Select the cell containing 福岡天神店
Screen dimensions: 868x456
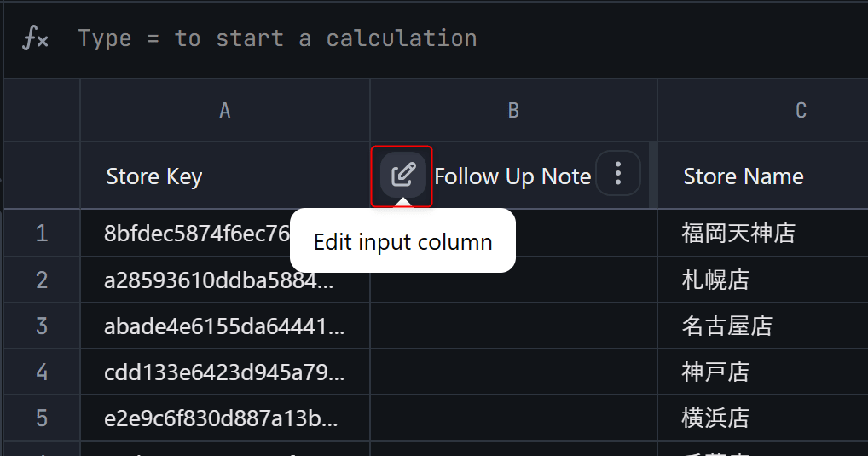763,233
